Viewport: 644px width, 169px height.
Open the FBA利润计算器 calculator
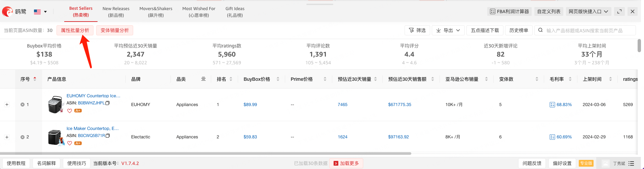coord(509,11)
